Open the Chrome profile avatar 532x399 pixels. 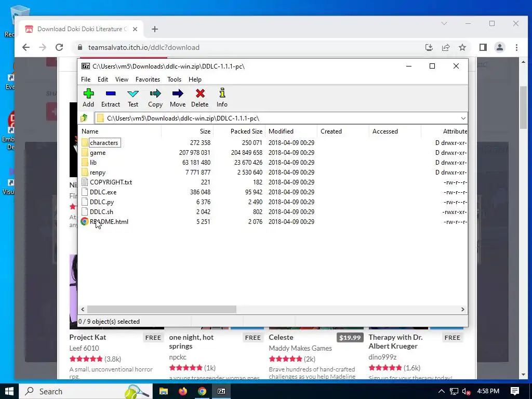(x=500, y=47)
